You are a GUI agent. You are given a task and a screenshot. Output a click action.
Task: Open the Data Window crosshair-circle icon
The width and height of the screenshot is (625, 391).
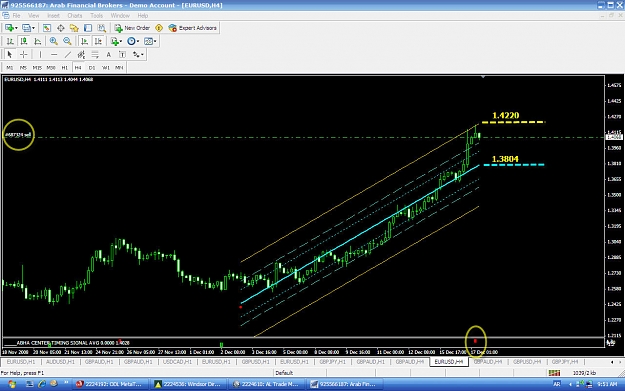pos(61,28)
